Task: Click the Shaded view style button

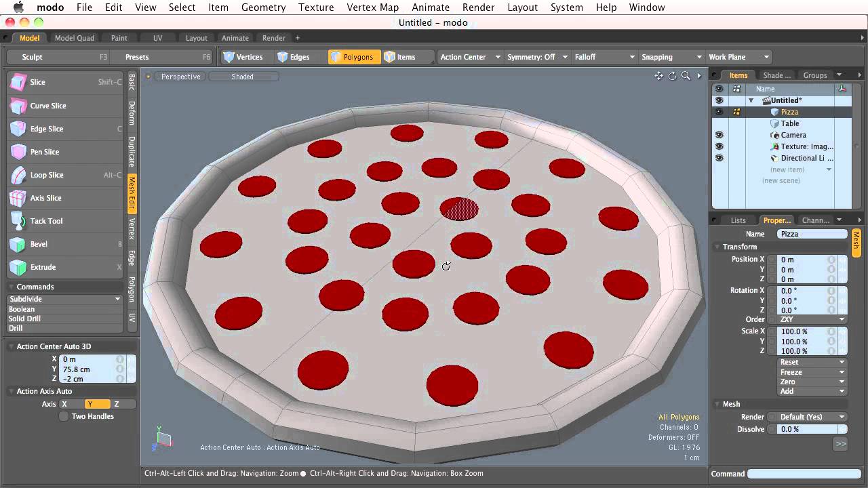Action: coord(242,77)
